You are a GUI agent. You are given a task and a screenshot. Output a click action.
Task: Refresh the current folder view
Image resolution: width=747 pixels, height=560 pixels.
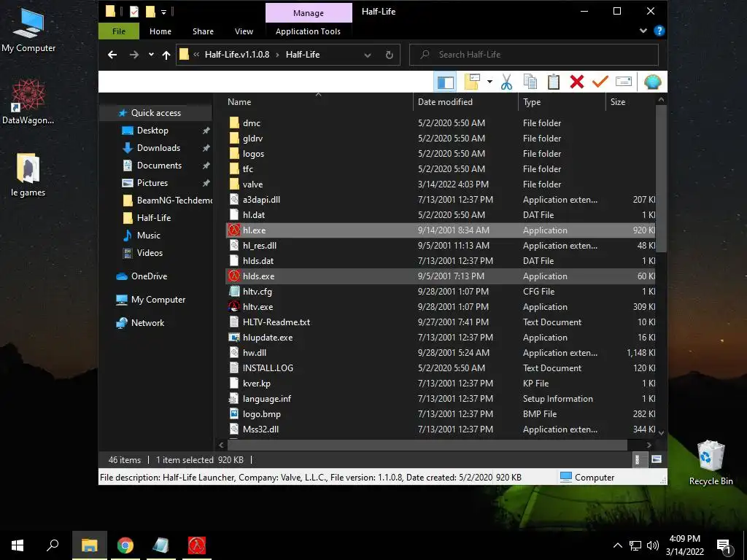[x=390, y=55]
